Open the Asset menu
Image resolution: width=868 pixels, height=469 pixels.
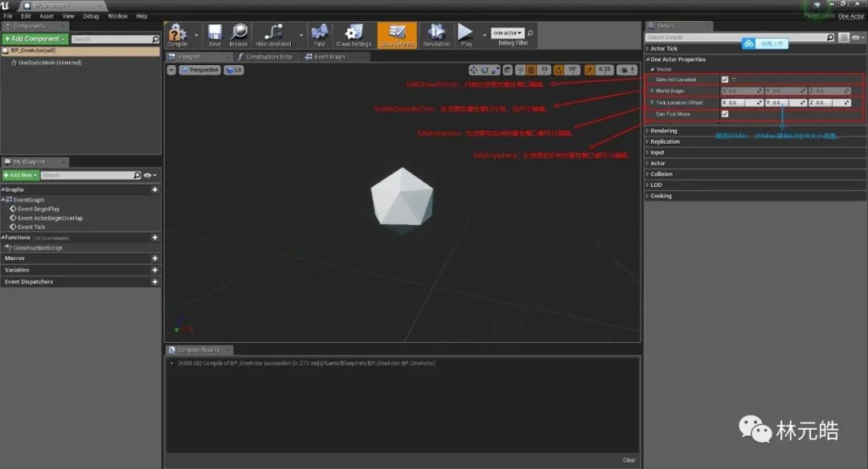tap(47, 16)
